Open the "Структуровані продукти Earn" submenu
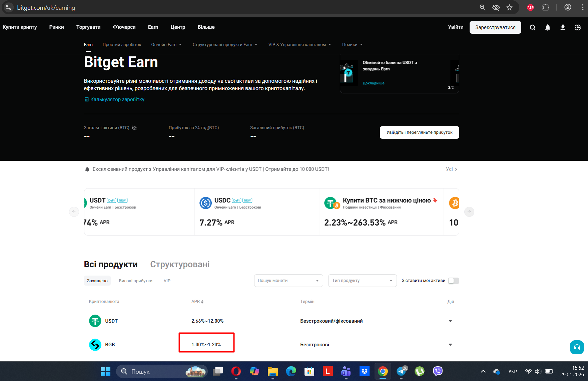 click(225, 45)
